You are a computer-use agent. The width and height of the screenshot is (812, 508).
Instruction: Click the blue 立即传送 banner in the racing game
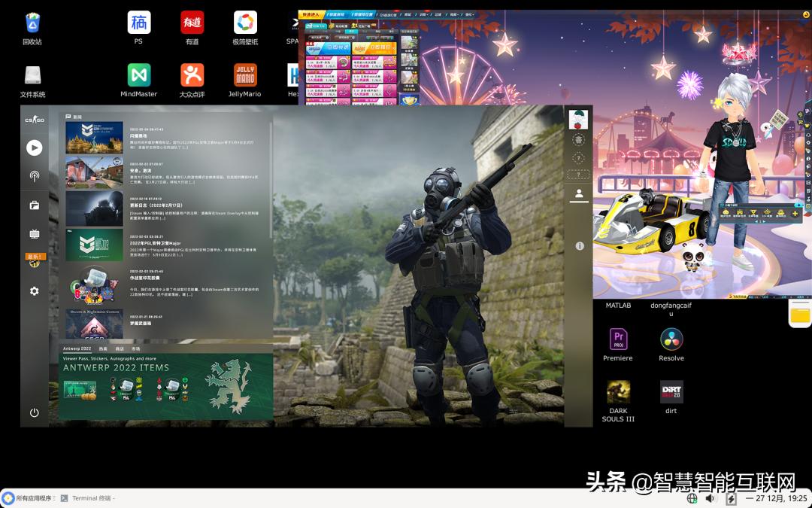click(x=328, y=48)
